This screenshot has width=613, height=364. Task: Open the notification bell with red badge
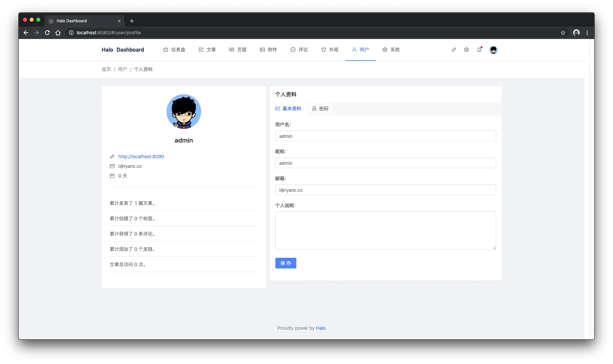pos(479,50)
